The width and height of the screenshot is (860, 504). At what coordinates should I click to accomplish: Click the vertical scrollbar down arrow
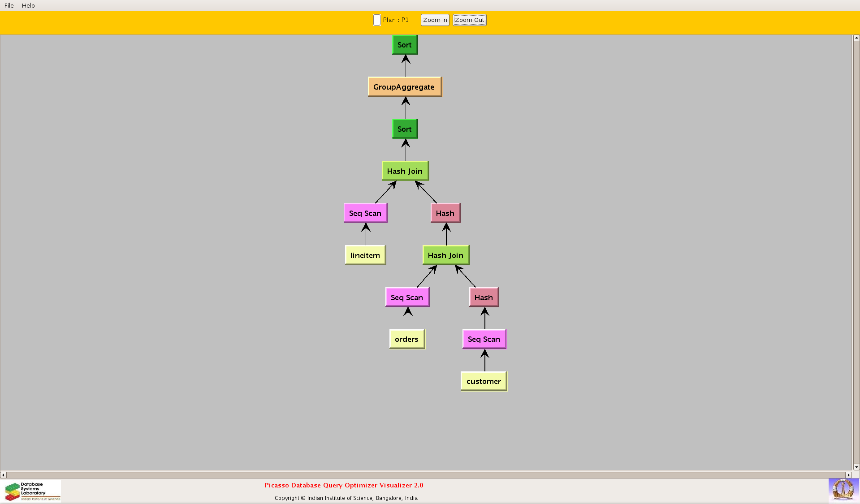[856, 467]
